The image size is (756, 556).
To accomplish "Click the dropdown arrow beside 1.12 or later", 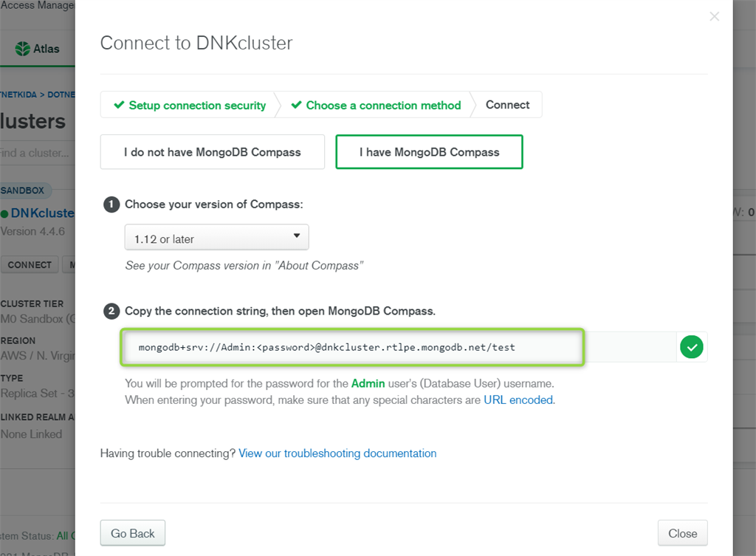I will 297,236.
